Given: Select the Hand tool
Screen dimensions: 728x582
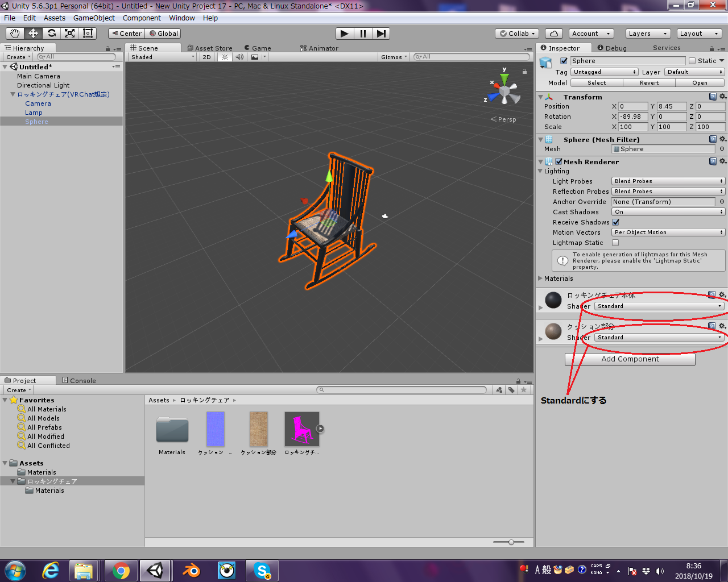Looking at the screenshot, I should (x=14, y=33).
